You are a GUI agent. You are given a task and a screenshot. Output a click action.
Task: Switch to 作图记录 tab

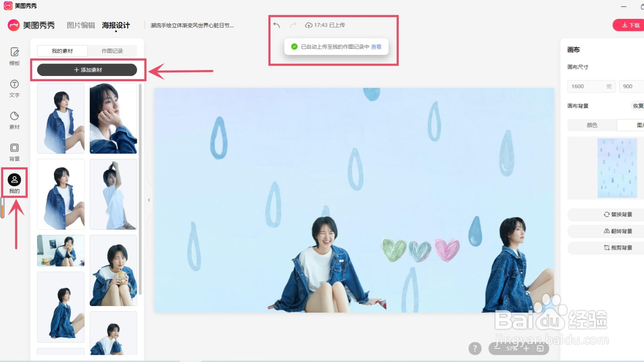point(112,51)
